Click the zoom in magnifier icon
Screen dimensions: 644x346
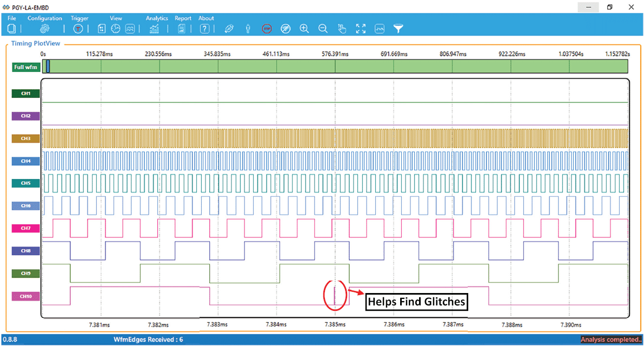pos(304,29)
